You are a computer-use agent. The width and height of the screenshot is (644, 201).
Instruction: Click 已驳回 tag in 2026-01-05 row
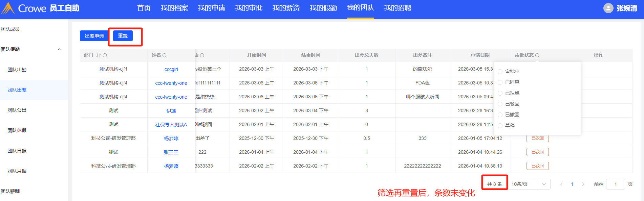click(537, 139)
